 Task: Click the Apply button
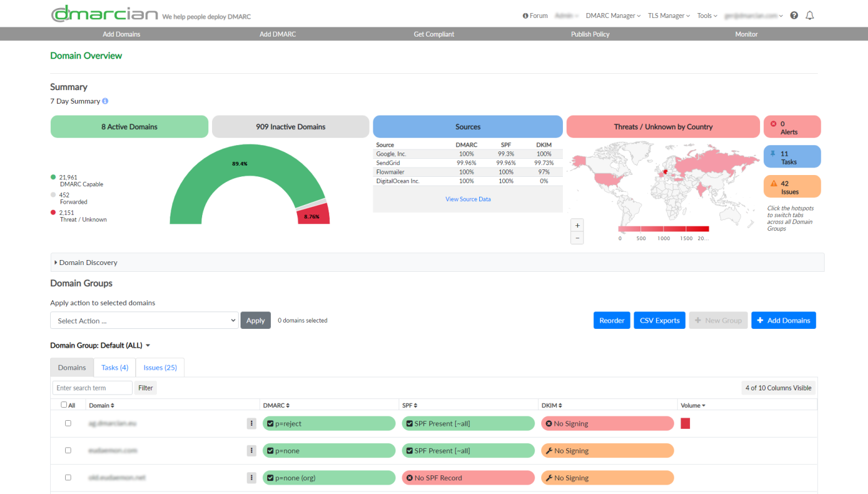click(x=255, y=320)
